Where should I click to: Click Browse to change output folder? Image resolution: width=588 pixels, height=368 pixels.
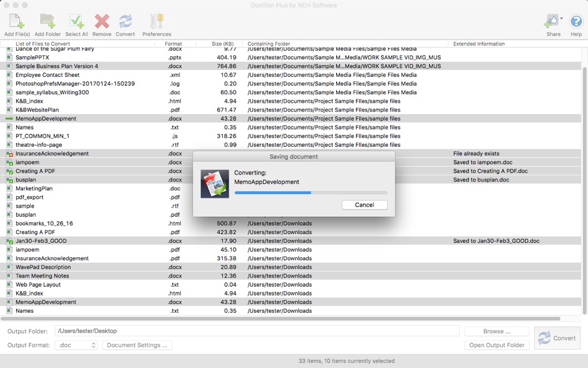pyautogui.click(x=496, y=331)
